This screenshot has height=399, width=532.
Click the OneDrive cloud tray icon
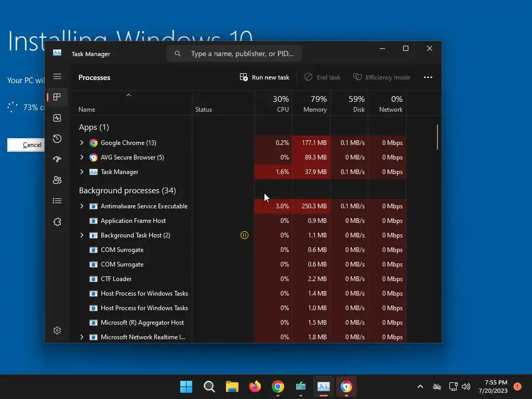coord(437,387)
